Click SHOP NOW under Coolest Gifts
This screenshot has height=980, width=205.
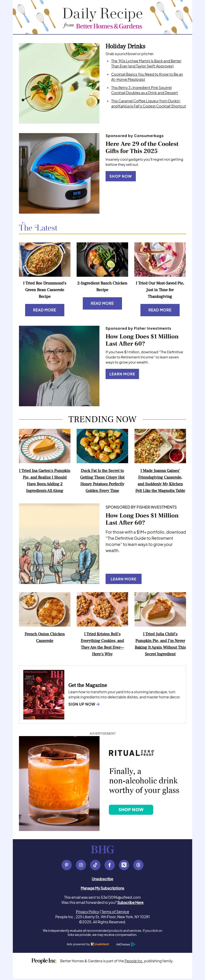click(121, 176)
